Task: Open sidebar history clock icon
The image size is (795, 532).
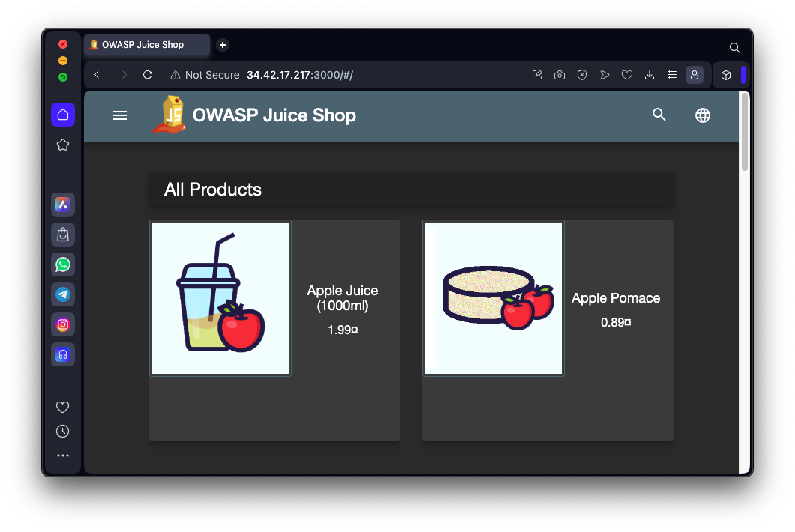Action: pyautogui.click(x=63, y=431)
